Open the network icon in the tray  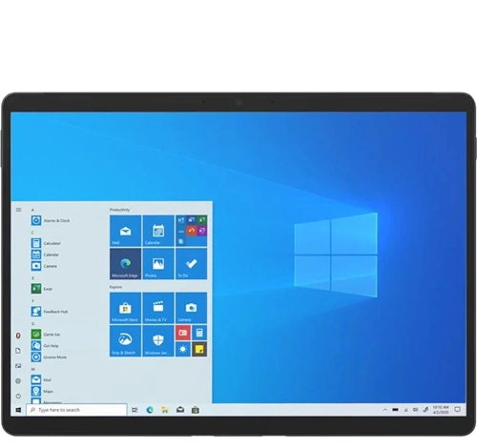click(x=405, y=410)
